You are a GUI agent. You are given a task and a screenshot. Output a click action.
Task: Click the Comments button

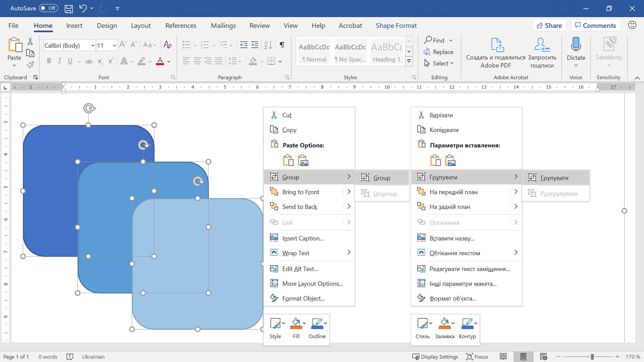pyautogui.click(x=595, y=26)
